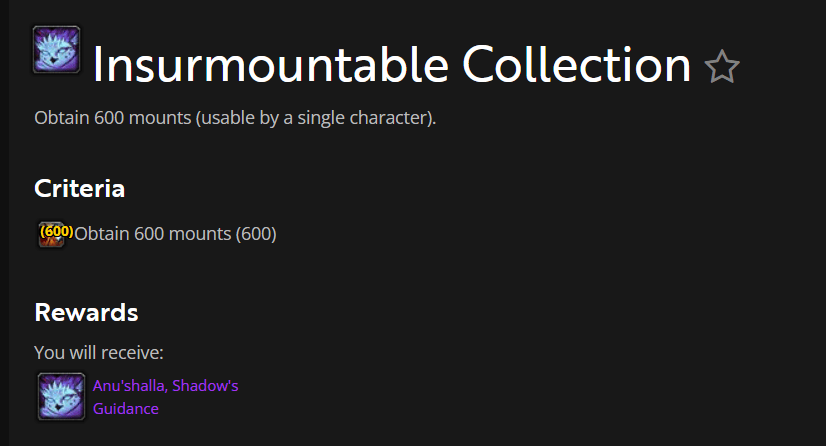The width and height of the screenshot is (826, 446).
Task: Favorite this achievement with the star
Action: (x=721, y=68)
